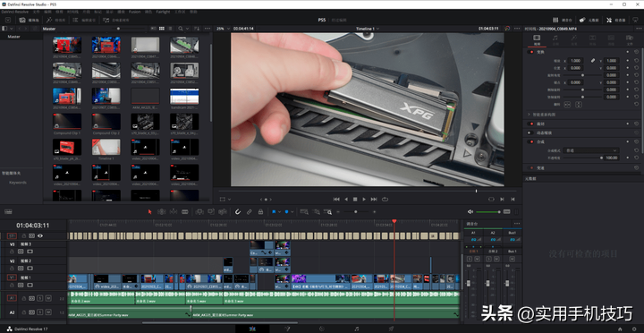This screenshot has width=644, height=333.
Task: Open Project Settings gear icon
Action: pos(635,329)
